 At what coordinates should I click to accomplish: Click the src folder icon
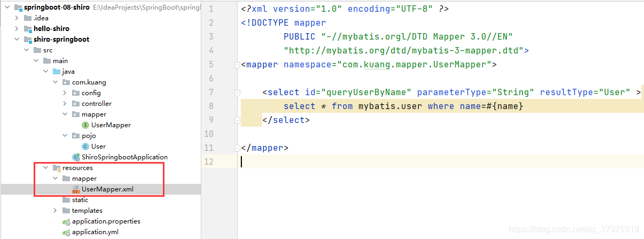tap(36, 50)
